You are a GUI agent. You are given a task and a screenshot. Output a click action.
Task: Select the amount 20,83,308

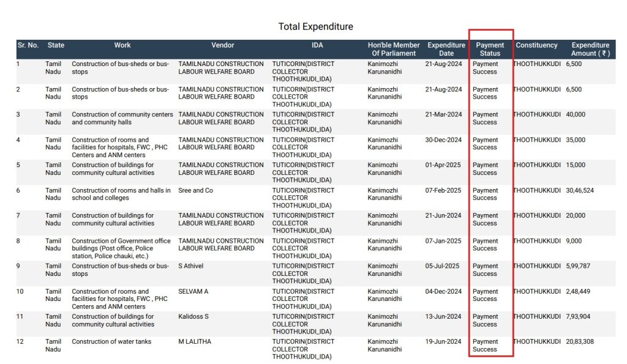pos(579,342)
